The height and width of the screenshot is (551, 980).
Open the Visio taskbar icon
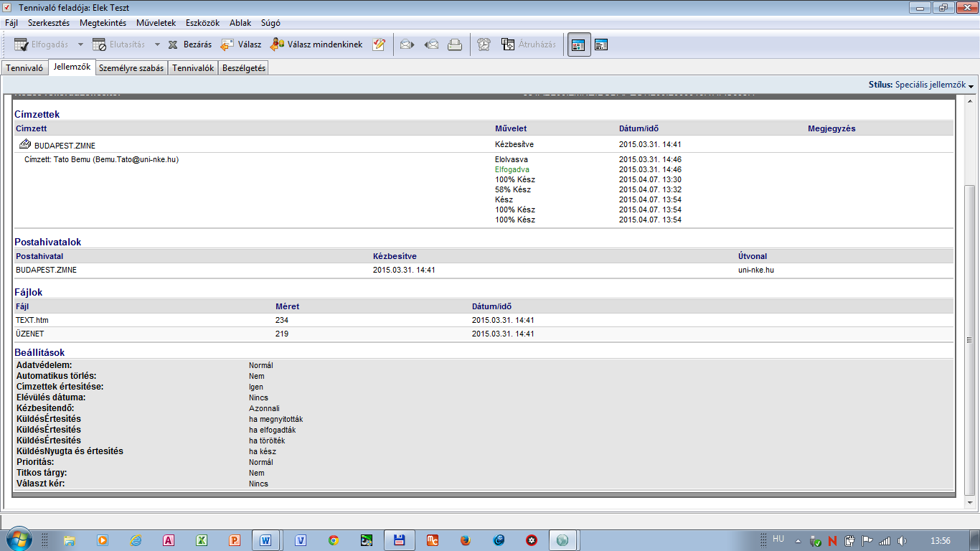pyautogui.click(x=301, y=540)
